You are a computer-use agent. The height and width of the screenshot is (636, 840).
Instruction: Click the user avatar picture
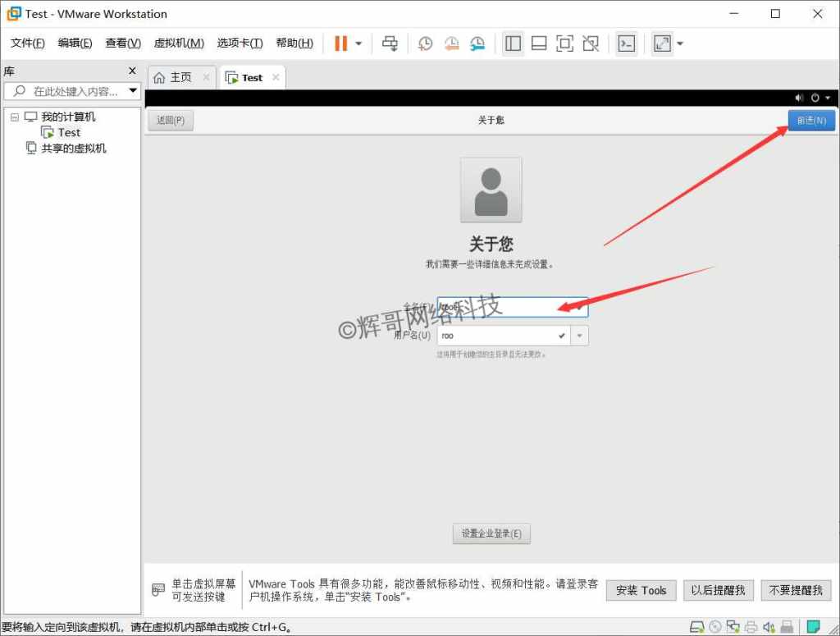pos(491,190)
